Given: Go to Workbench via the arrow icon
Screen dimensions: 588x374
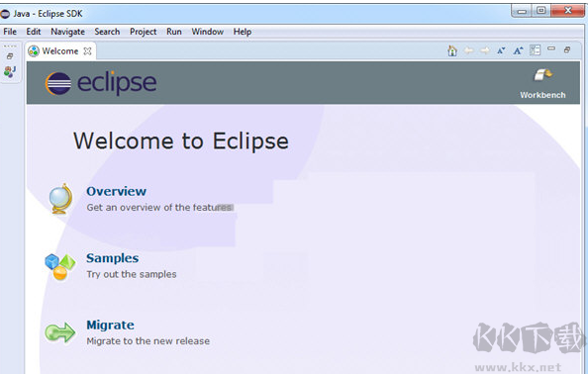Looking at the screenshot, I should tap(543, 75).
